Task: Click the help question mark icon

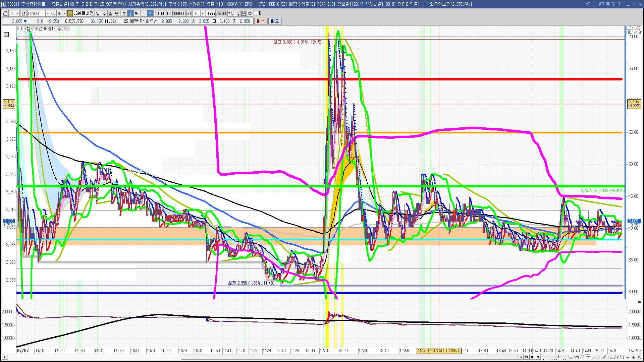Action: coord(619,4)
